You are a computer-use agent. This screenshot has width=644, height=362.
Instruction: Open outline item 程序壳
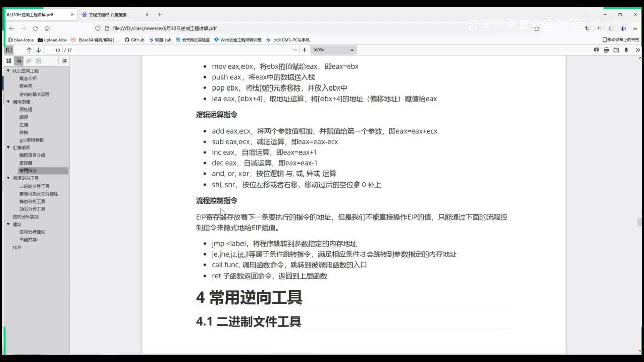[x=26, y=86]
